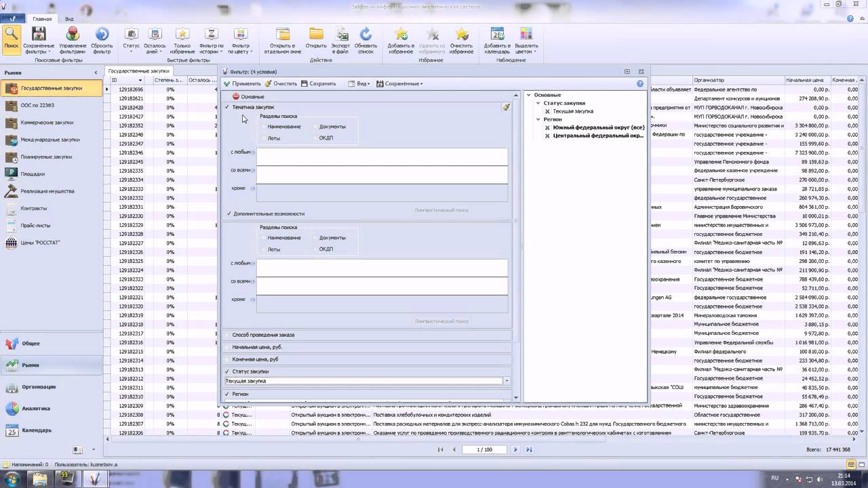The height and width of the screenshot is (488, 868).
Task: Open Сохранённые фильтры in the ribbon
Action: 39,40
